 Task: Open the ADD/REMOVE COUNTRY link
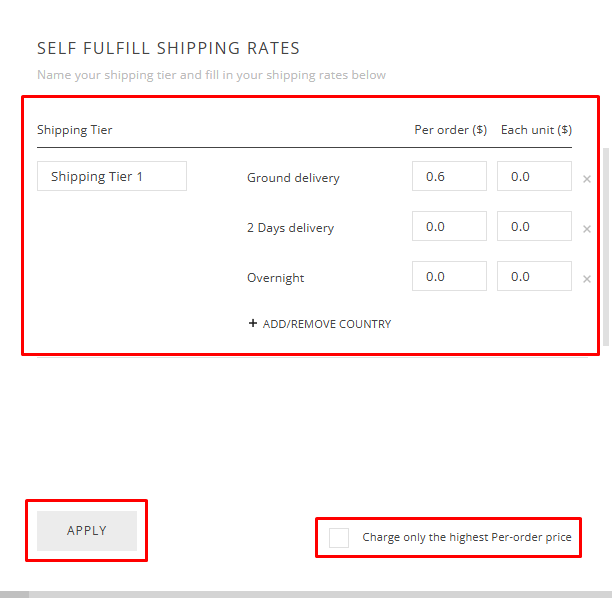tap(326, 324)
